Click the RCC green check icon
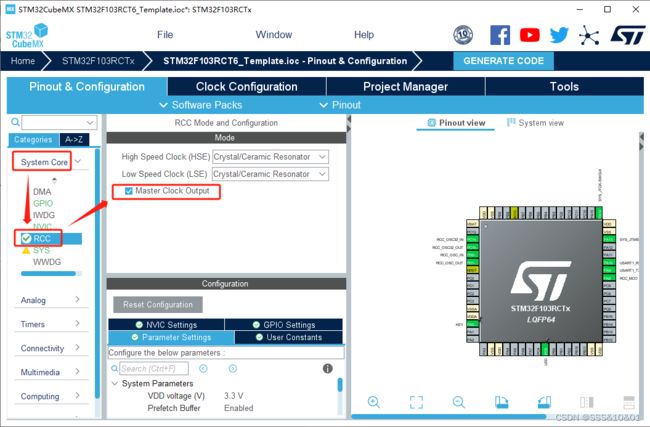Screen dimensions: 650x427 pos(26,238)
